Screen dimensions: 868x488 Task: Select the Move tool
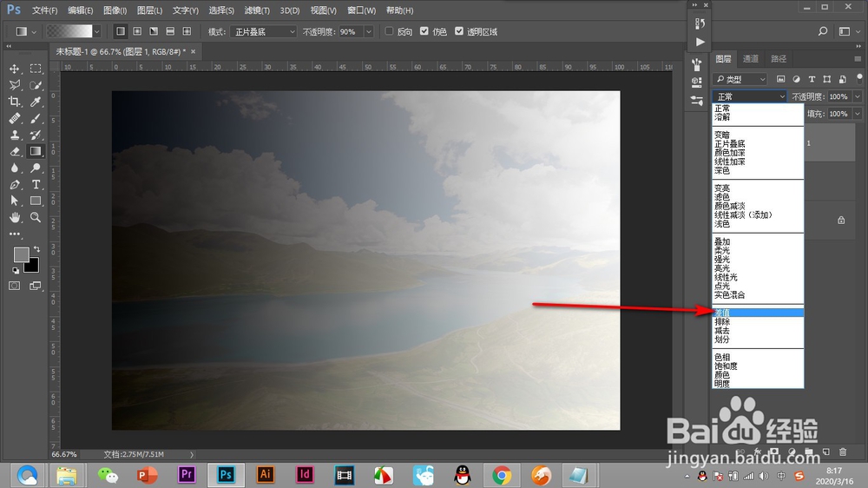(15, 69)
